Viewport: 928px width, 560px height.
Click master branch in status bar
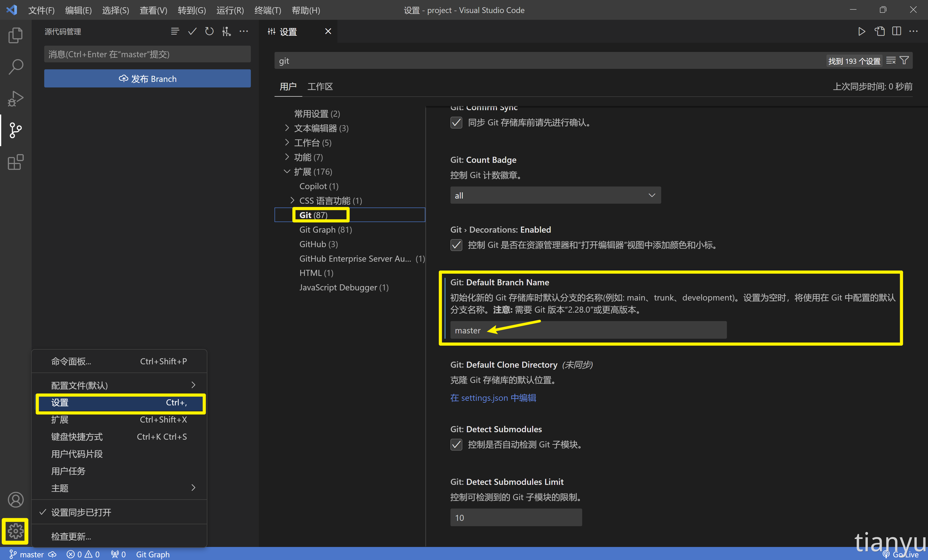pyautogui.click(x=26, y=554)
